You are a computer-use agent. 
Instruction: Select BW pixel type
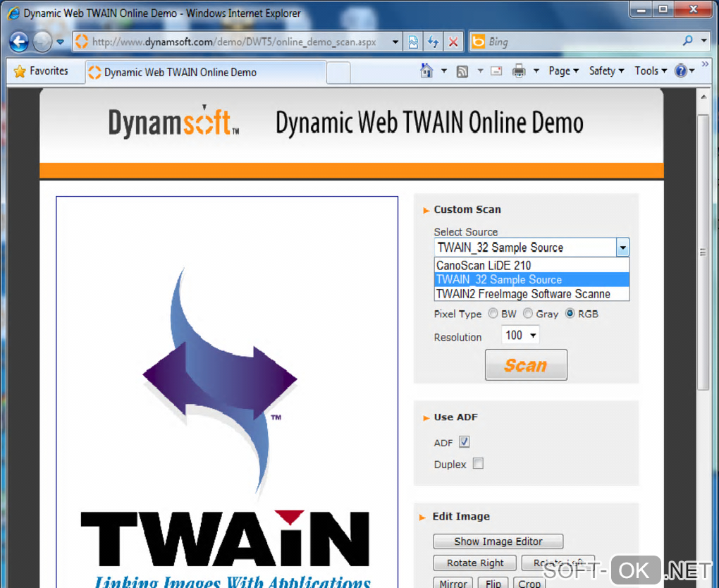(493, 313)
